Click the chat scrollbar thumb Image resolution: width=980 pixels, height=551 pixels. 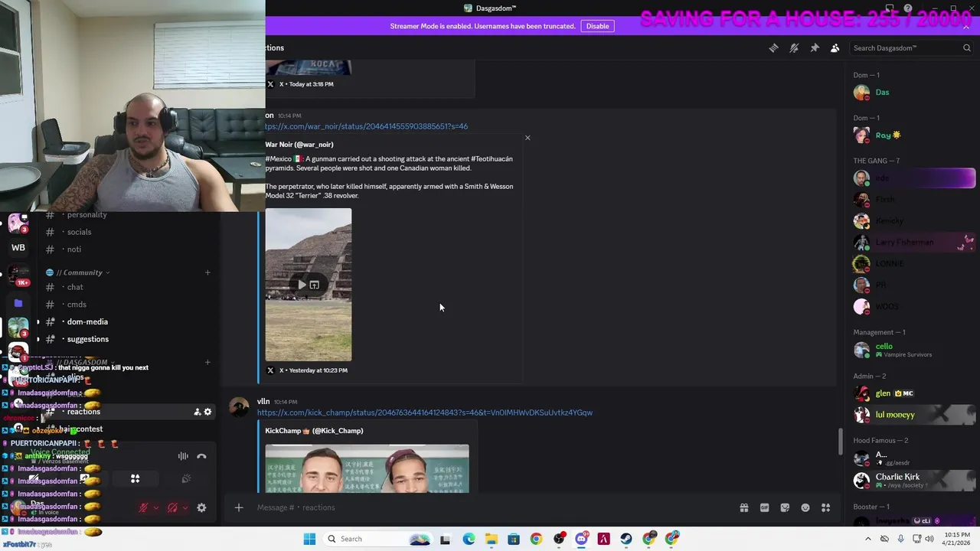click(x=840, y=441)
